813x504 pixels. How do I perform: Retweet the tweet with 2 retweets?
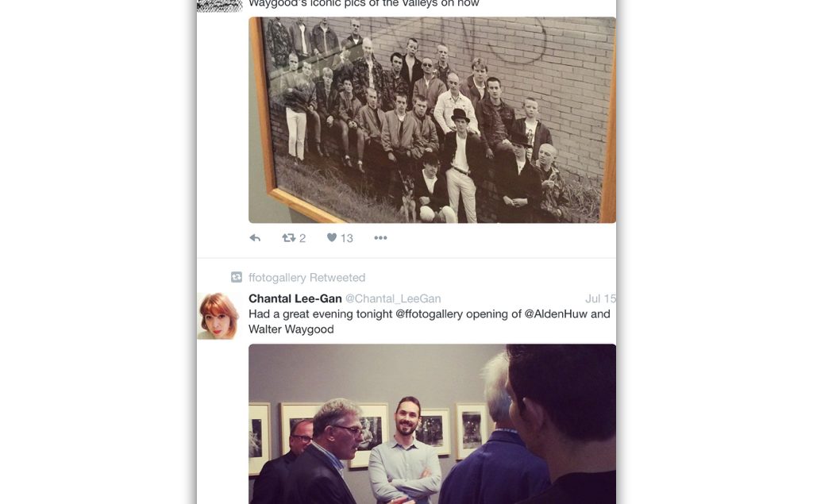pos(289,237)
